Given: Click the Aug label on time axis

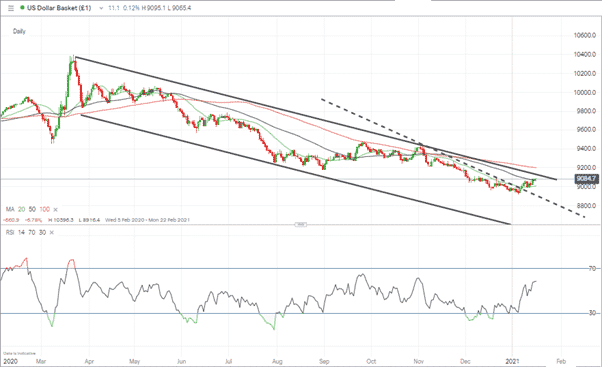Looking at the screenshot, I should coord(277,361).
